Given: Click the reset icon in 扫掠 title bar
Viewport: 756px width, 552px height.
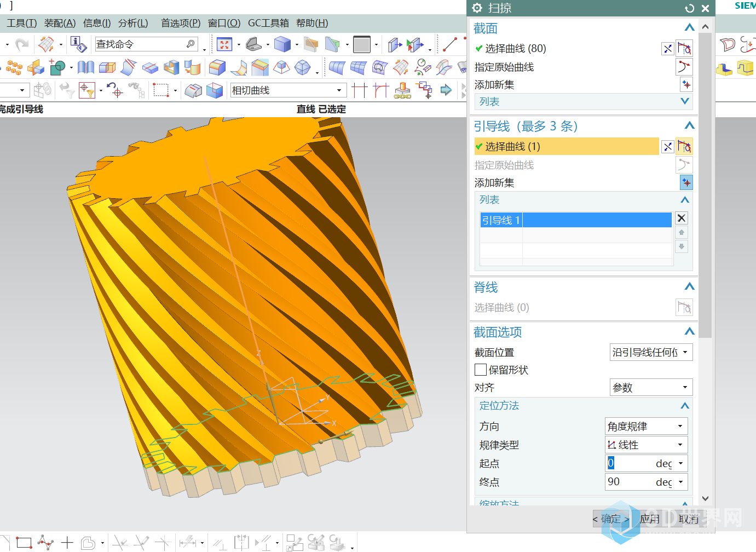Looking at the screenshot, I should point(690,8).
